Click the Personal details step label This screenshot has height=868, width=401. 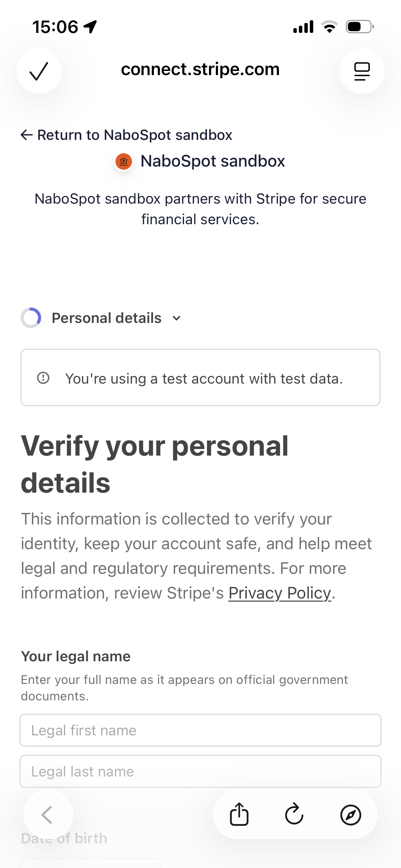107,318
